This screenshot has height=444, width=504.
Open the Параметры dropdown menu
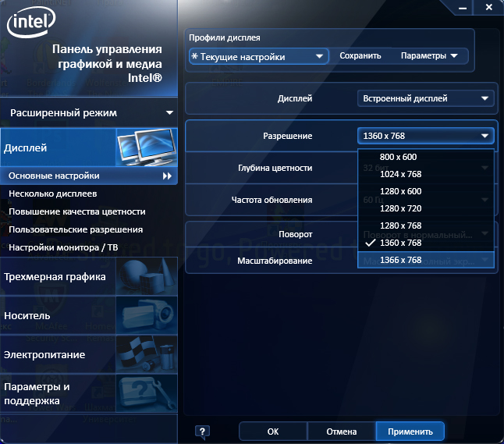pyautogui.click(x=429, y=56)
